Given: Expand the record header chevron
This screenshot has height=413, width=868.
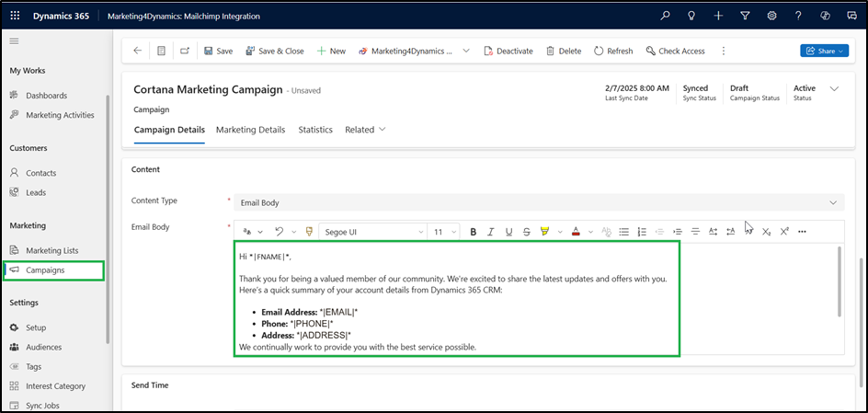Looking at the screenshot, I should coord(834,88).
